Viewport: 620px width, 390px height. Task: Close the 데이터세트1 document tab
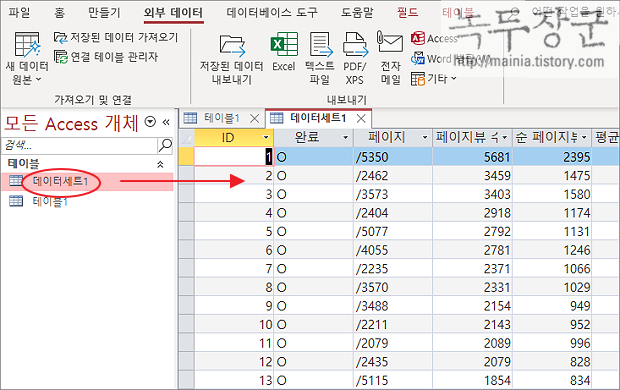click(x=361, y=118)
